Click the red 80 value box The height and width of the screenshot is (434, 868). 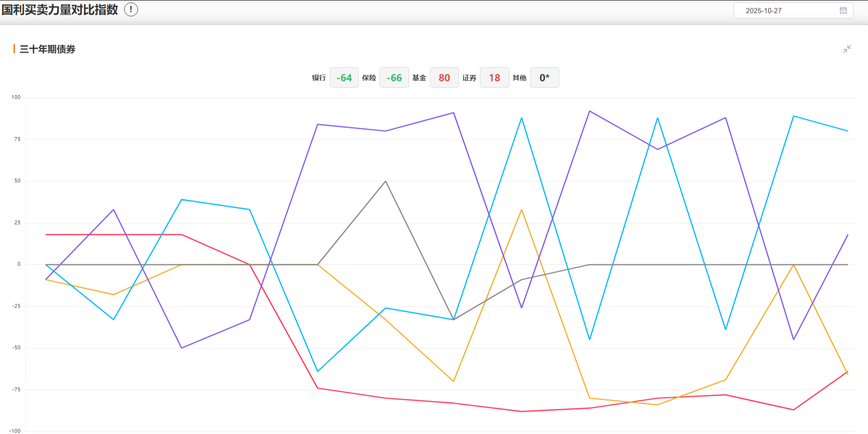pyautogui.click(x=444, y=78)
